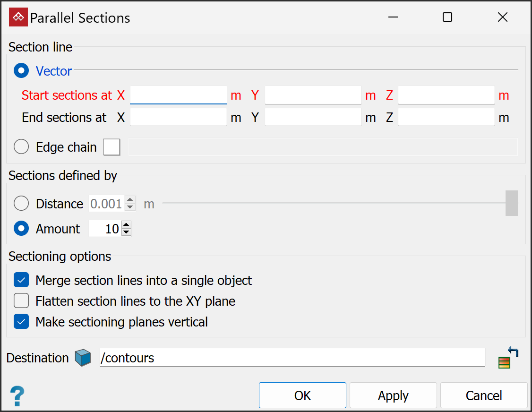532x412 pixels.
Task: Cancel the Parallel Sections dialog
Action: [484, 395]
